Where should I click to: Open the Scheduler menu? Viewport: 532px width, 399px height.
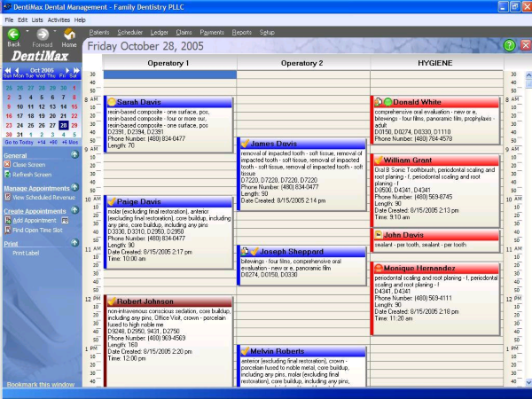[x=129, y=32]
